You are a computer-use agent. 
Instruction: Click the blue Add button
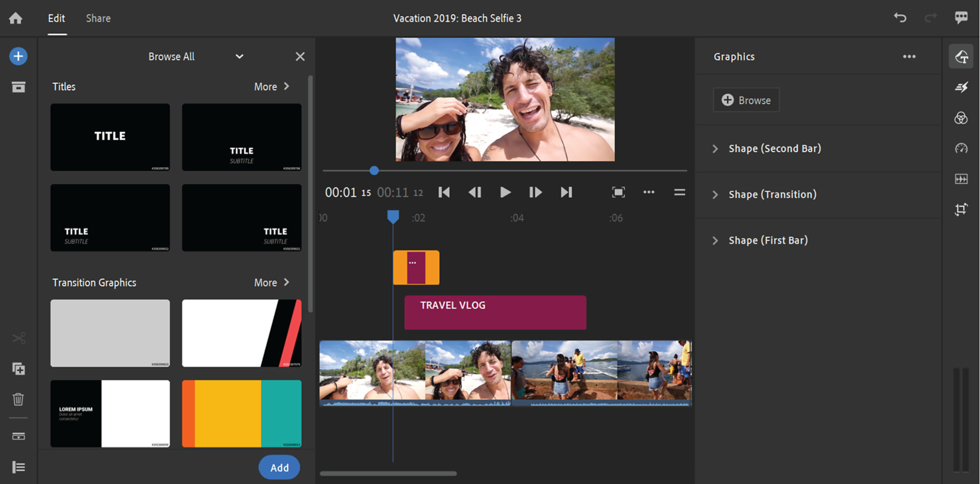coord(279,467)
